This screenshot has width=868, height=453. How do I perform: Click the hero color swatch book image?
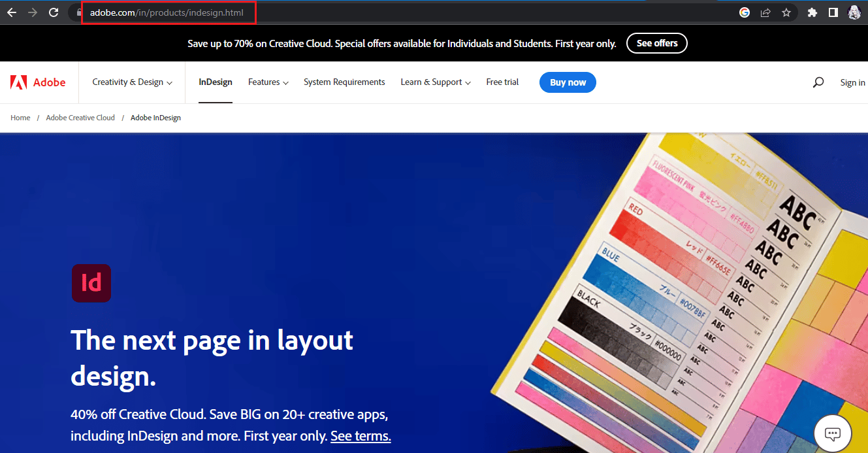click(x=679, y=293)
